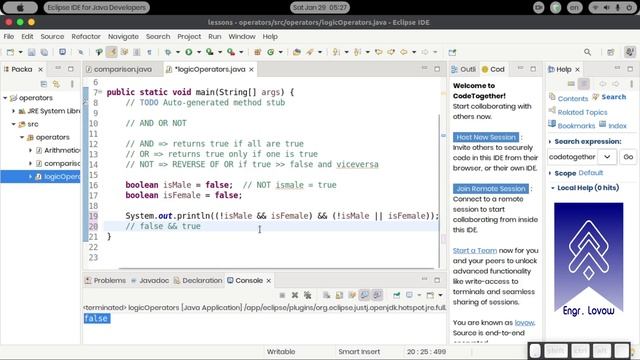The image size is (640, 360).
Task: Click the Debug bug icon
Action: tap(168, 52)
